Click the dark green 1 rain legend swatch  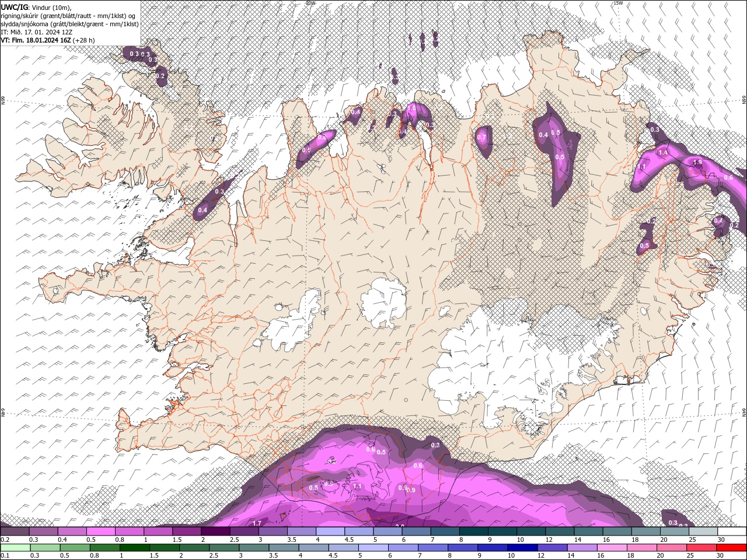pyautogui.click(x=134, y=548)
